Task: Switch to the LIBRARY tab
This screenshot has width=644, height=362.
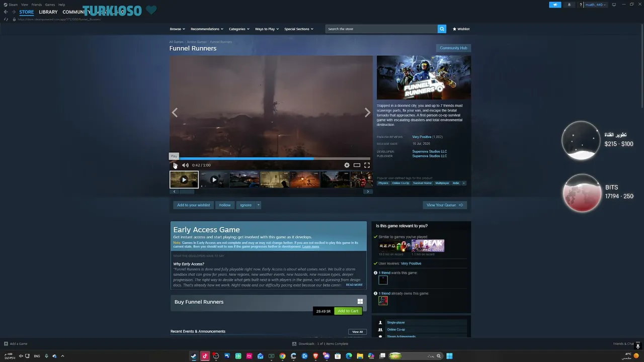Action: point(48,12)
